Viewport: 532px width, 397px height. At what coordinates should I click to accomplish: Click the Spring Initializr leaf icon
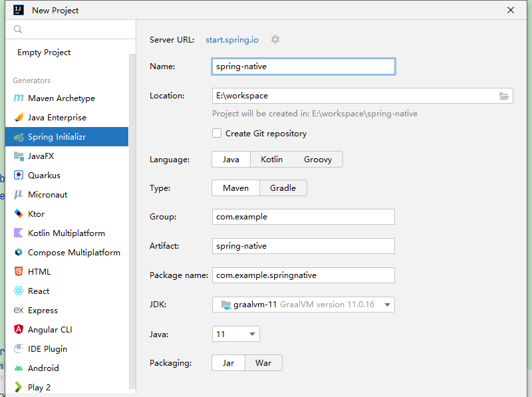tap(19, 137)
